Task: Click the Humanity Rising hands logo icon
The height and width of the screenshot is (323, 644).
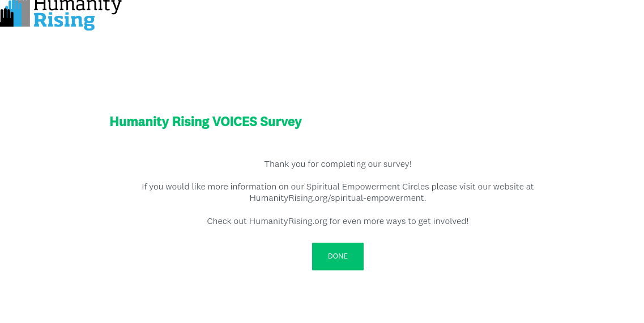Action: [x=15, y=13]
